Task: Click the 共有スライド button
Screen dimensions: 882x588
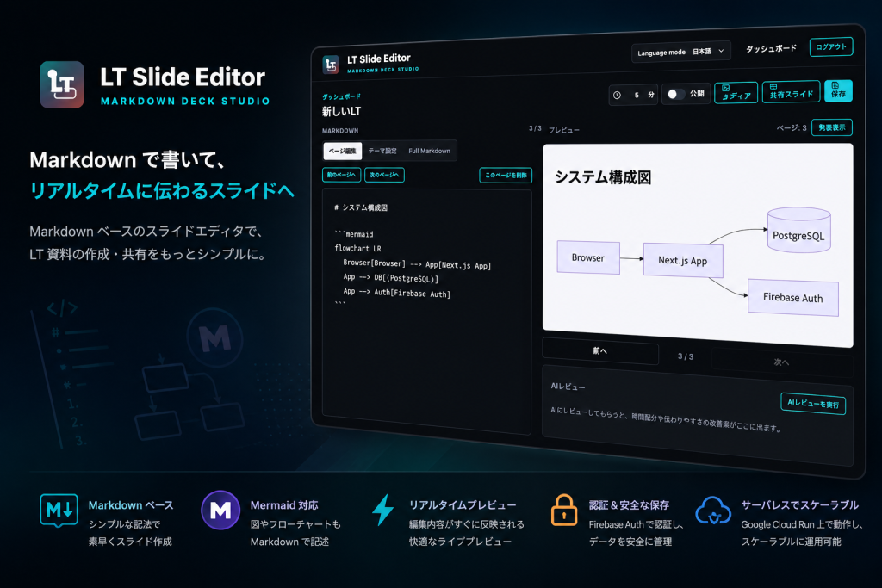Action: [791, 91]
